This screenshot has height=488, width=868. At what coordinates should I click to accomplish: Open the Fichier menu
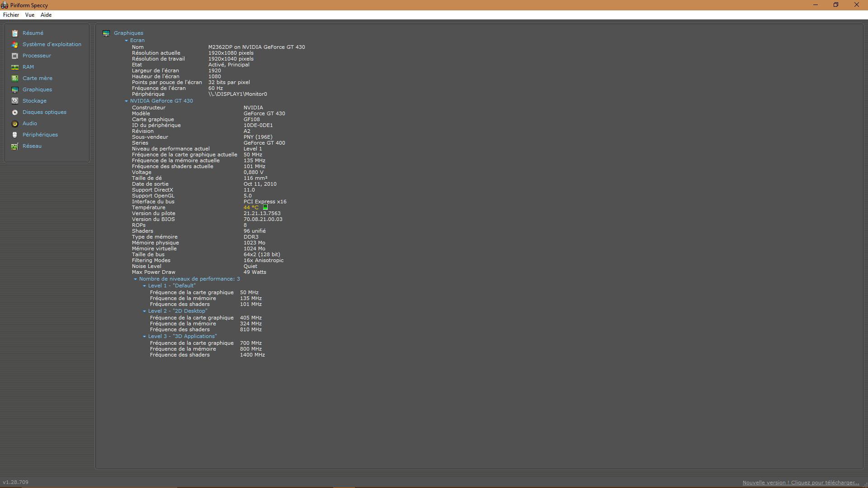click(11, 15)
